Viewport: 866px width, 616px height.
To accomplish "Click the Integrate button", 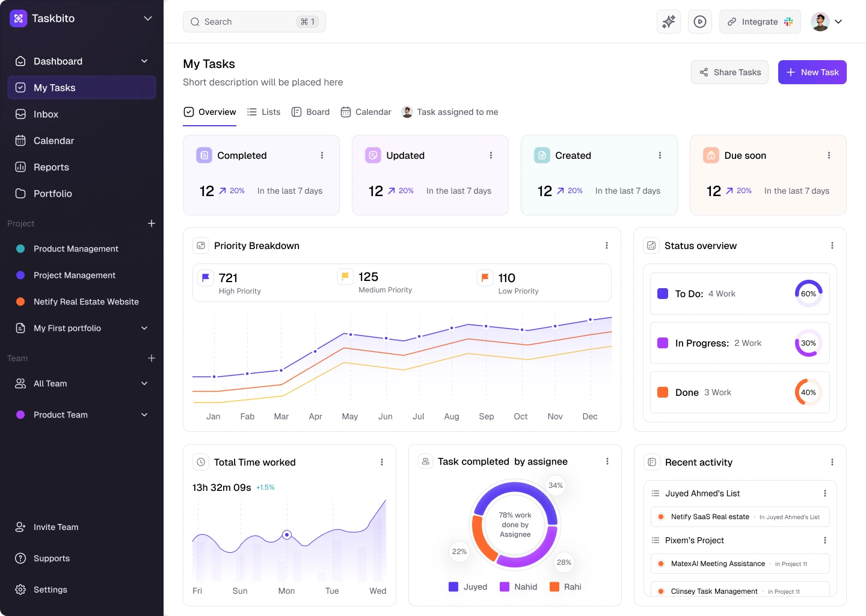I will tap(760, 22).
